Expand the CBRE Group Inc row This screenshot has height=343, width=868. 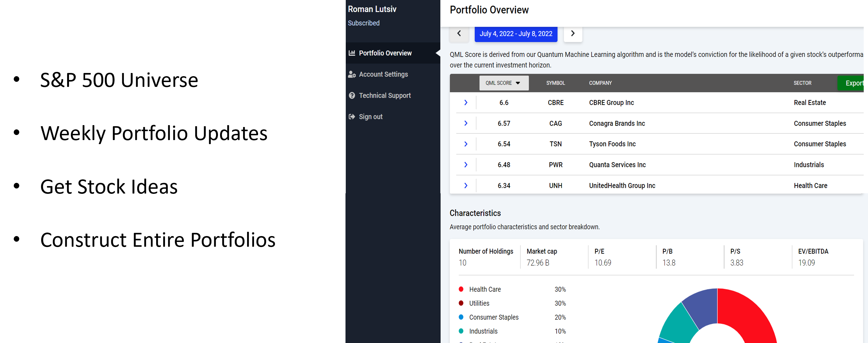tap(466, 102)
